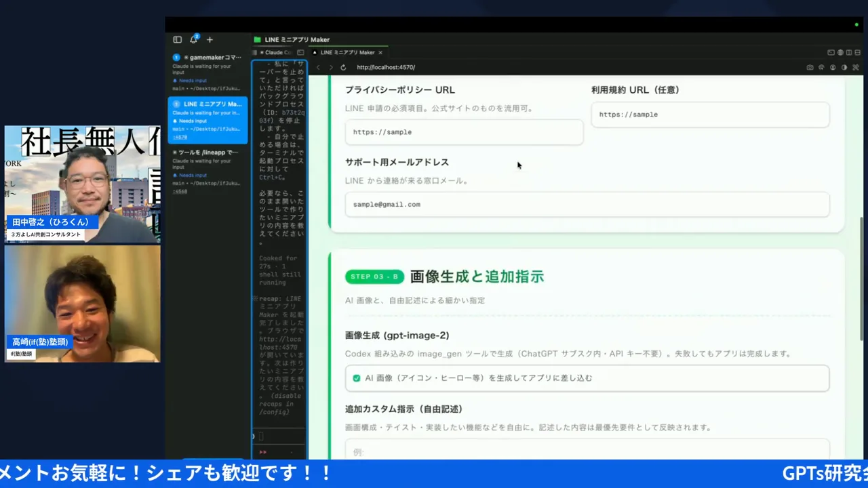868x488 pixels.
Task: Click "Needs input" under gamemaker session
Action: click(193, 81)
